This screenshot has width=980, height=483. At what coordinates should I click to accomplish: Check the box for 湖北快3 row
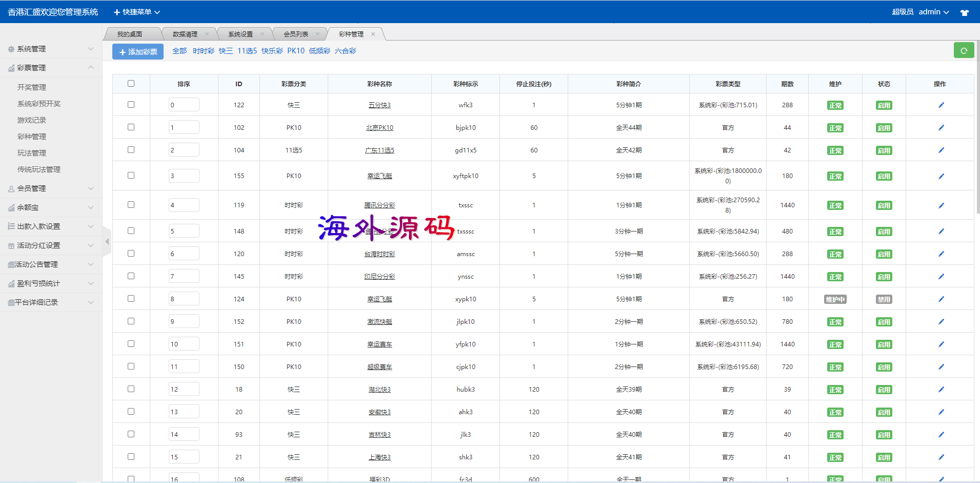[131, 389]
